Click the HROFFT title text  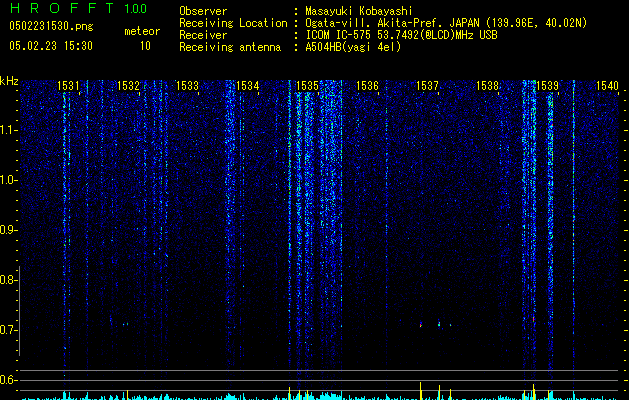point(62,8)
